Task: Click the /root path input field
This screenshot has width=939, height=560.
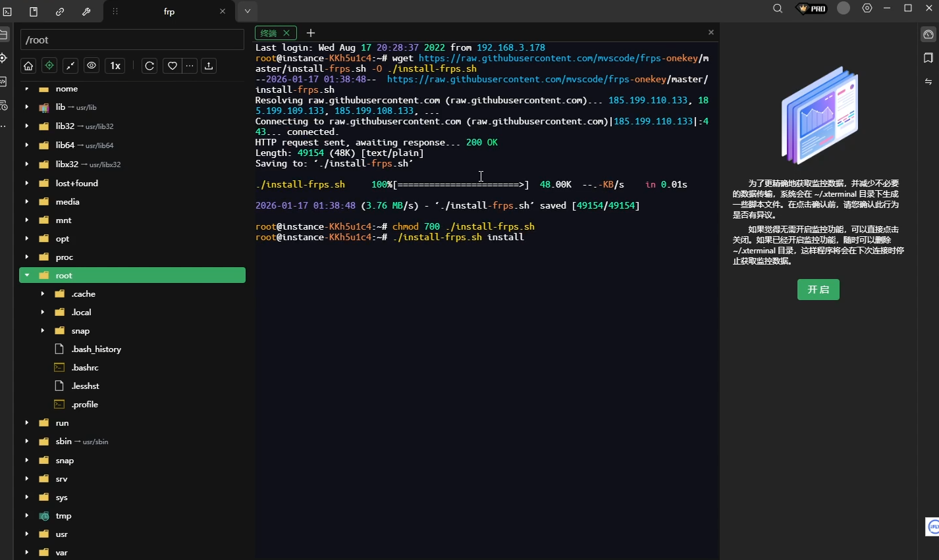Action: point(132,40)
